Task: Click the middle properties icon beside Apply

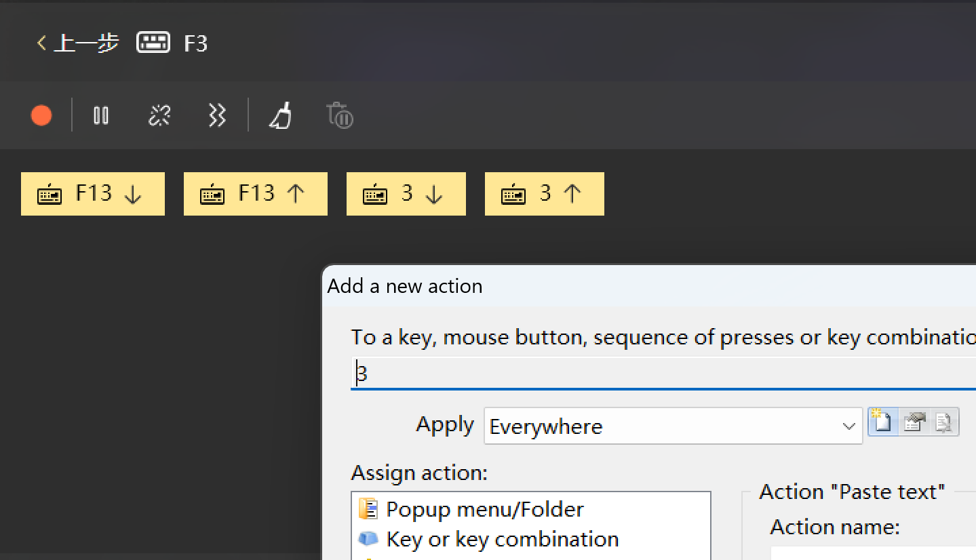Action: coord(914,422)
